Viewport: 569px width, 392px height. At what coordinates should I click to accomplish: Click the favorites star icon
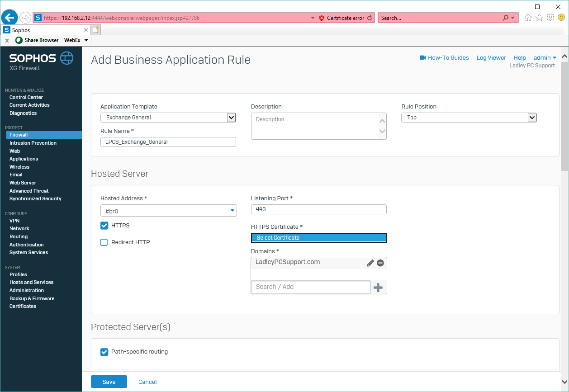(x=539, y=18)
